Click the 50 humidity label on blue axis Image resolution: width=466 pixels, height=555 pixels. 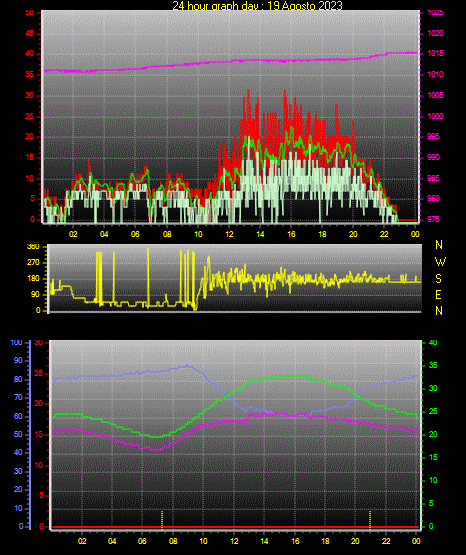click(x=18, y=434)
